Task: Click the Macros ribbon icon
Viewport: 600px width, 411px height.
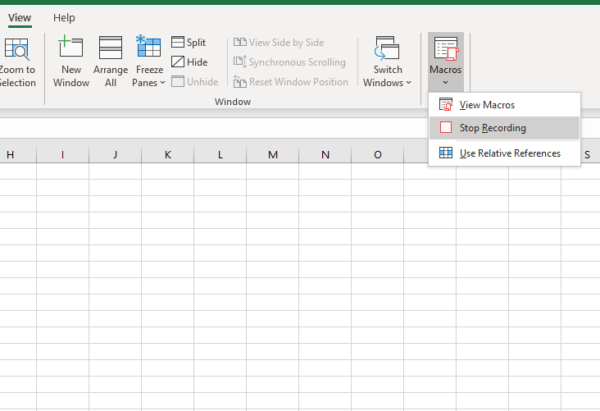Action: pos(445,49)
